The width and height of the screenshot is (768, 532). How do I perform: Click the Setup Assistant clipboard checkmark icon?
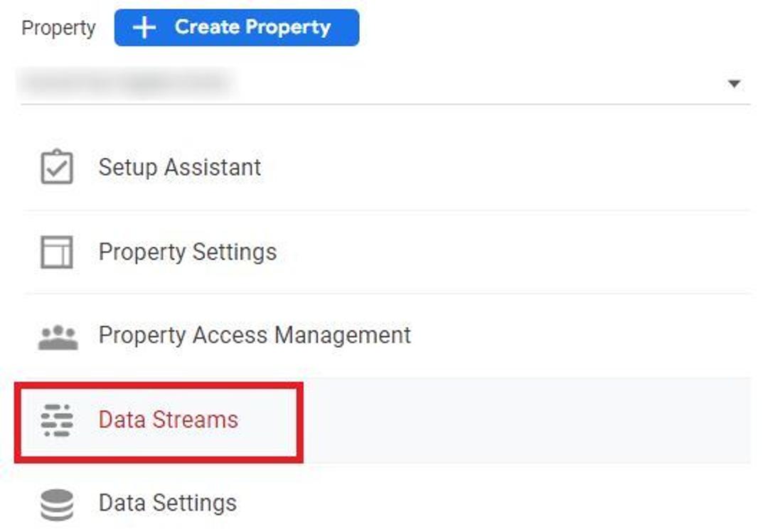click(x=57, y=167)
